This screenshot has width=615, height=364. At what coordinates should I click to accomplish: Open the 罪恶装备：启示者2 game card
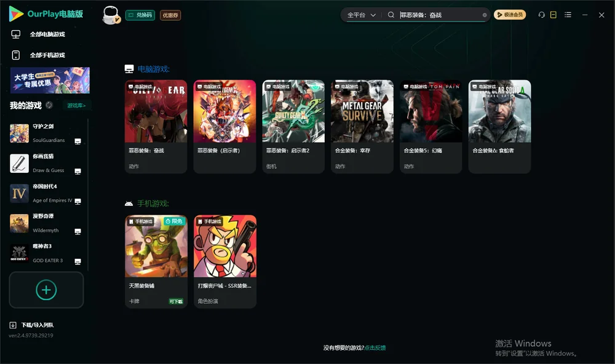[x=293, y=126]
